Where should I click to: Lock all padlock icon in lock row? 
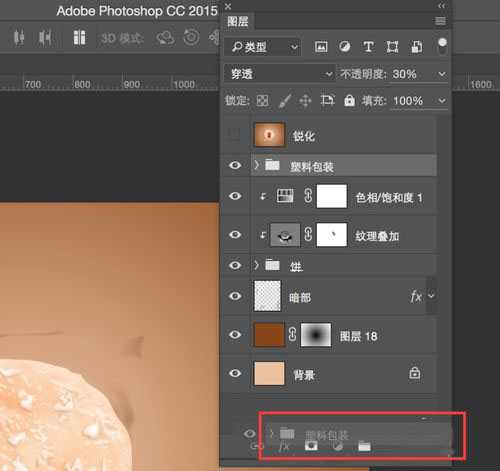coord(349,100)
